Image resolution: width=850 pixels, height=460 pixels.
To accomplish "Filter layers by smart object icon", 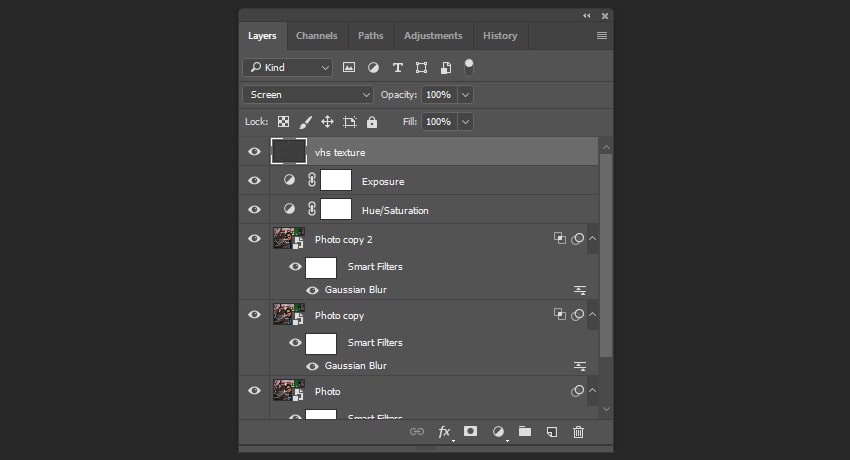I will 446,67.
